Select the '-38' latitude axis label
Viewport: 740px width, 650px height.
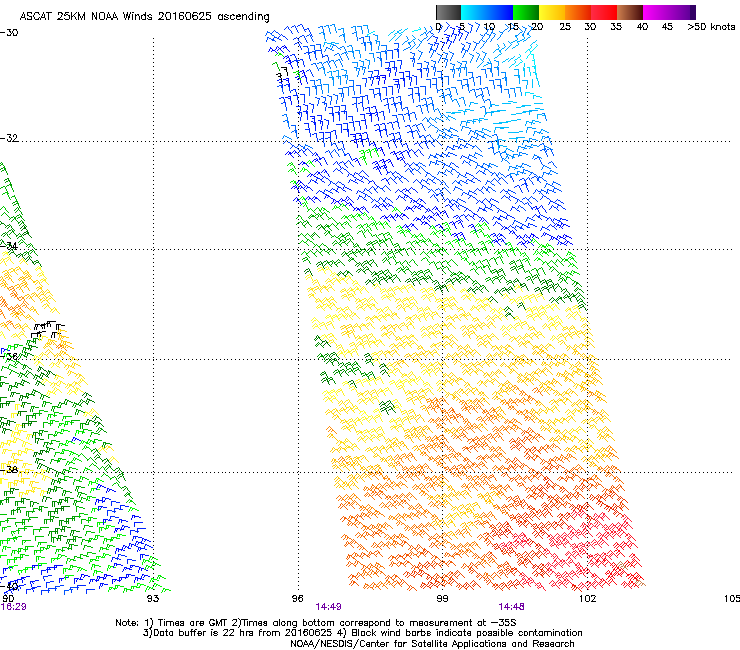[x=9, y=470]
